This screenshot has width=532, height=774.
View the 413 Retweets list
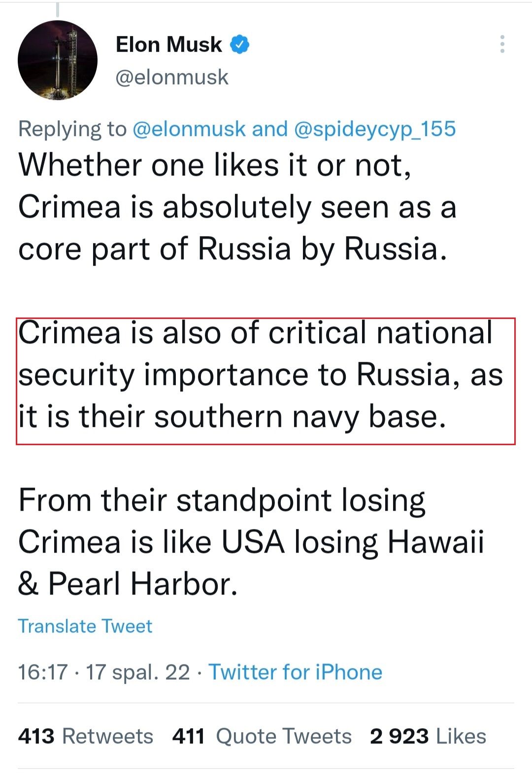[x=86, y=736]
